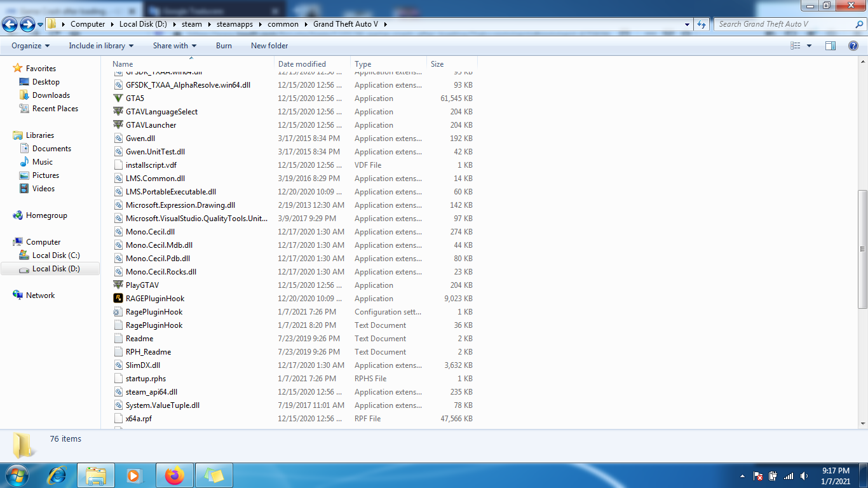Expand the address bar history dropdown

pyautogui.click(x=688, y=24)
